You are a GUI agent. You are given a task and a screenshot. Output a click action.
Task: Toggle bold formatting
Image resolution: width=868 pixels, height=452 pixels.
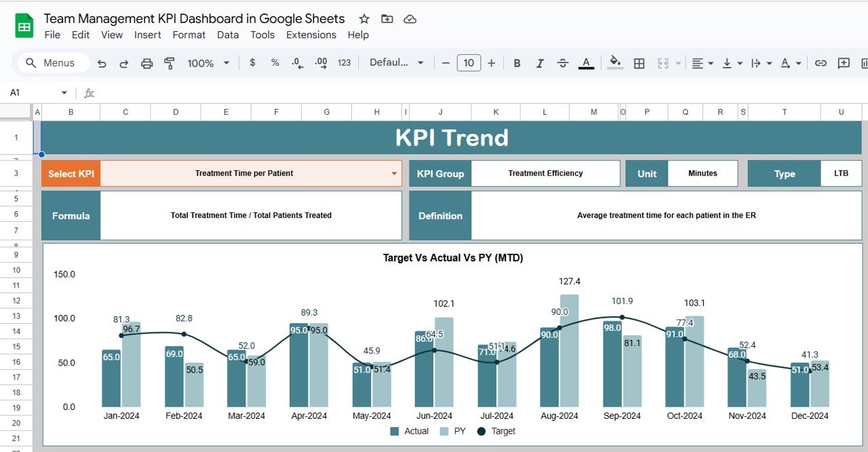pos(517,62)
